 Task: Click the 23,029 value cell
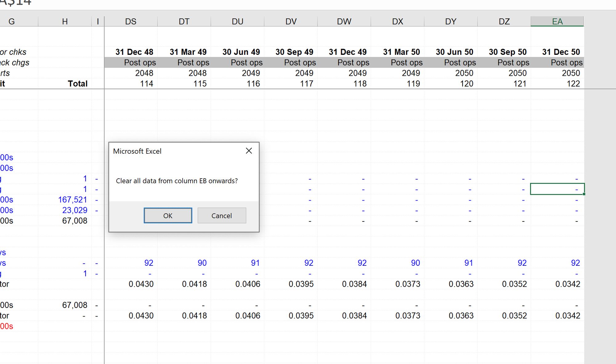pos(75,210)
